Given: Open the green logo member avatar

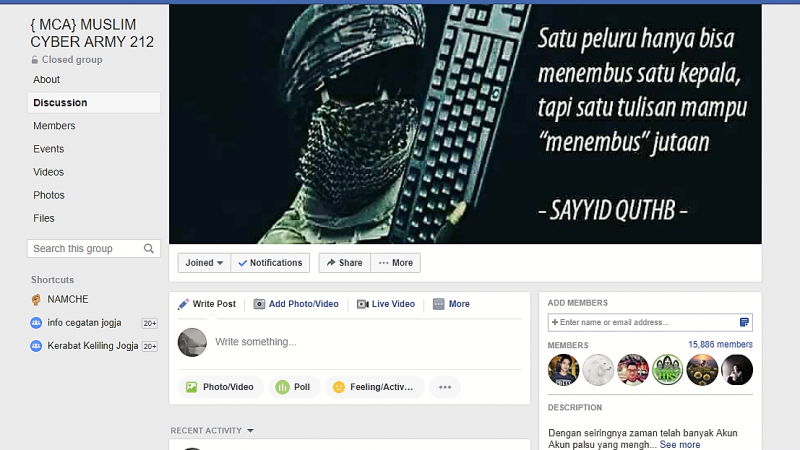Looking at the screenshot, I should pyautogui.click(x=667, y=369).
